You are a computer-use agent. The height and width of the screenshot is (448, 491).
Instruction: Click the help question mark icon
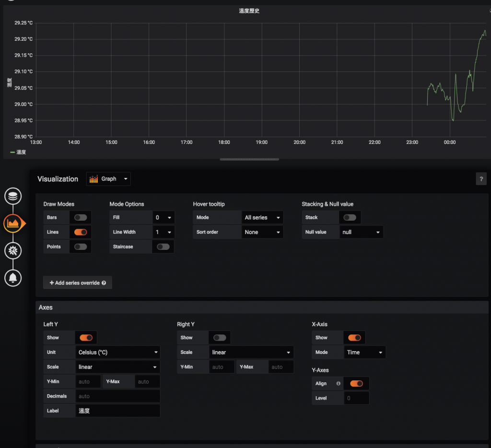click(x=481, y=179)
